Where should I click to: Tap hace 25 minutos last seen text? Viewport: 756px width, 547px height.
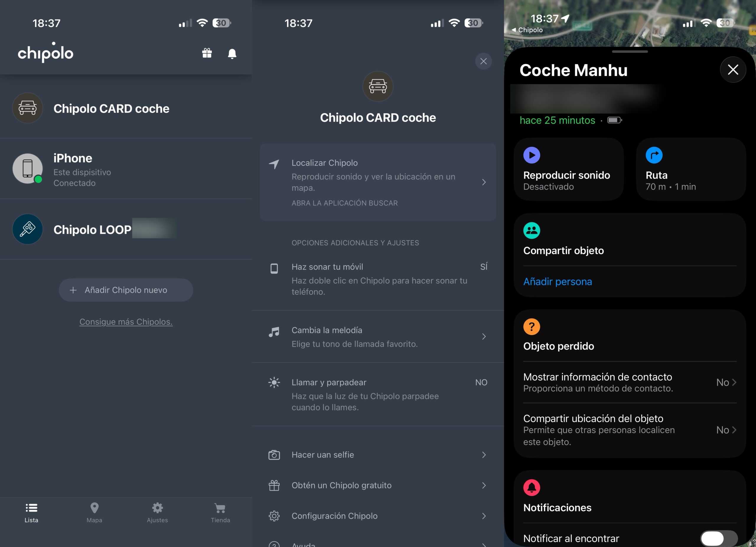557,120
